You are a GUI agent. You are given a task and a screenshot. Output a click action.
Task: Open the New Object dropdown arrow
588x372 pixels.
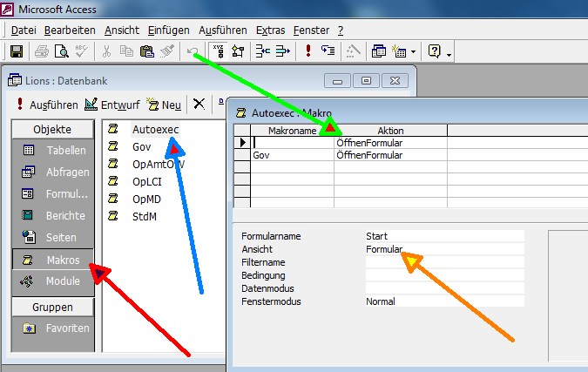[x=413, y=51]
